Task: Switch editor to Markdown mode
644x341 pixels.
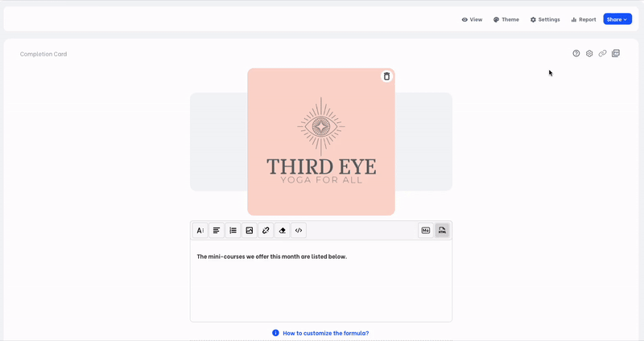Action: (426, 231)
